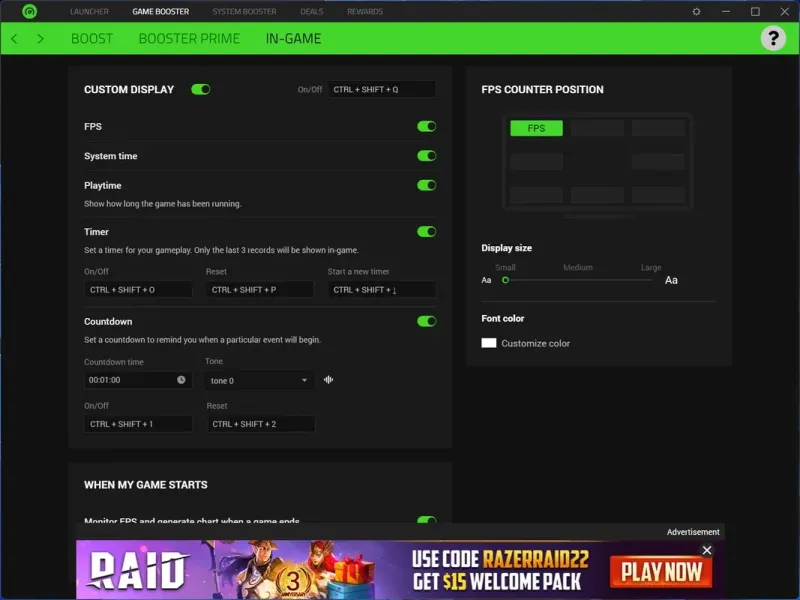The height and width of the screenshot is (600, 800).
Task: Switch to System Booster tab
Action: tap(244, 11)
